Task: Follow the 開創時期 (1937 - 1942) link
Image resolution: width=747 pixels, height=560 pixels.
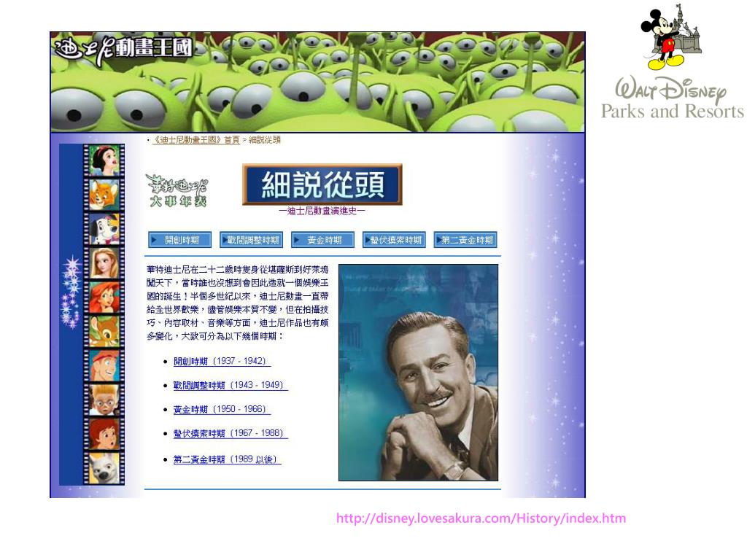Action: coord(222,361)
